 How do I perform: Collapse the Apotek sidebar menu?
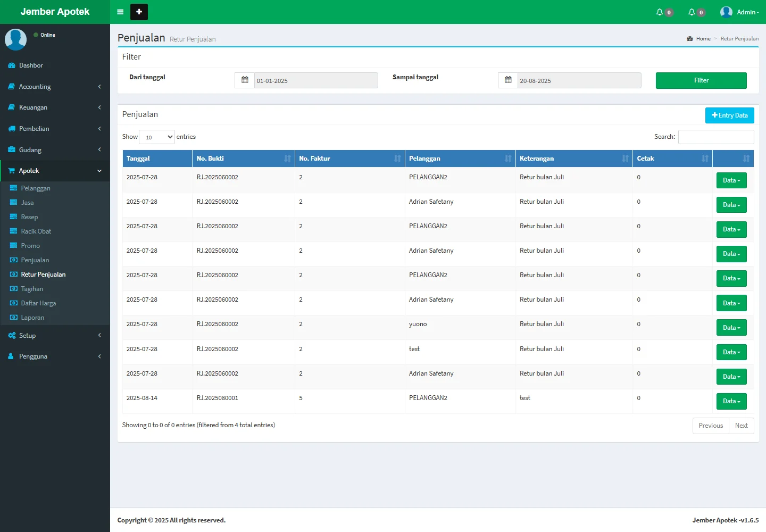coord(55,171)
